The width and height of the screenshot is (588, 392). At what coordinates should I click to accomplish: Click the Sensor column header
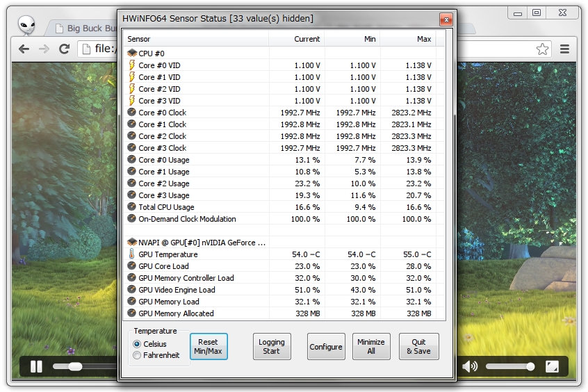point(196,39)
